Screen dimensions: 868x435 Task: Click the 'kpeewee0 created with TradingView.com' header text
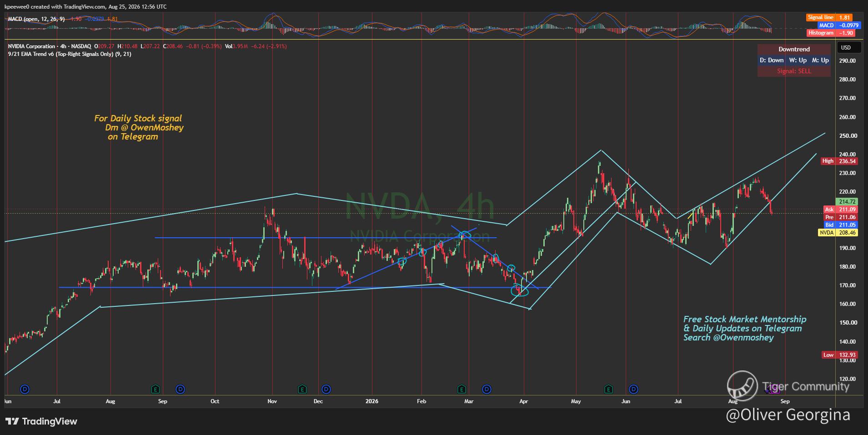[x=85, y=6]
